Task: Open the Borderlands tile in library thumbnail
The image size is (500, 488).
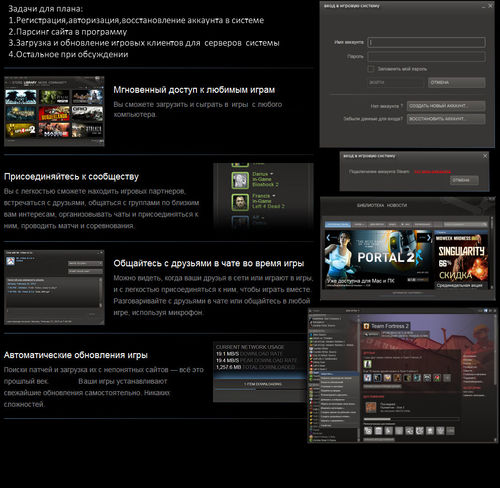Action: point(54,113)
